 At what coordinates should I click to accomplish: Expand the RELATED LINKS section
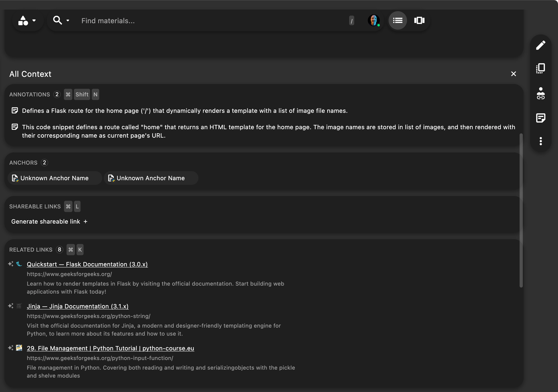[x=31, y=249]
